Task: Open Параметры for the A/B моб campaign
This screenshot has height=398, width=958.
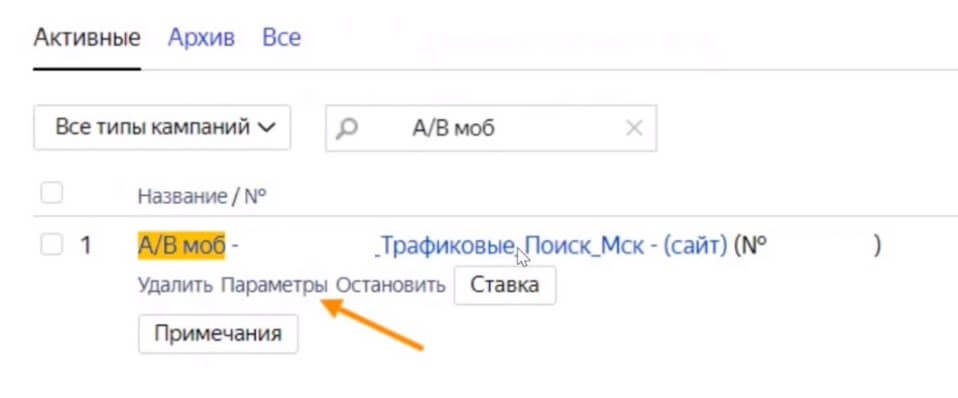Action: coord(274,285)
